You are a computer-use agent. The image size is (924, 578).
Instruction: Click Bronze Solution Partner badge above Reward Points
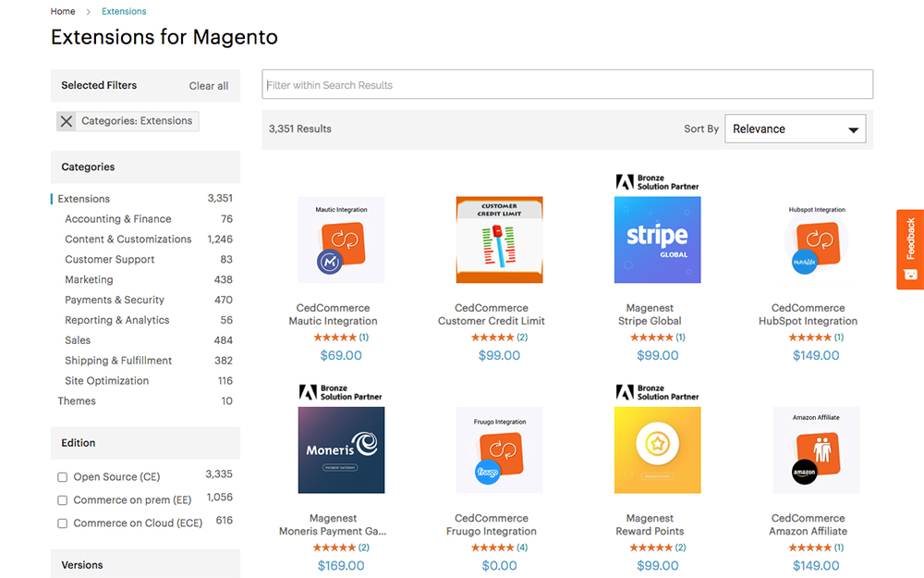658,392
